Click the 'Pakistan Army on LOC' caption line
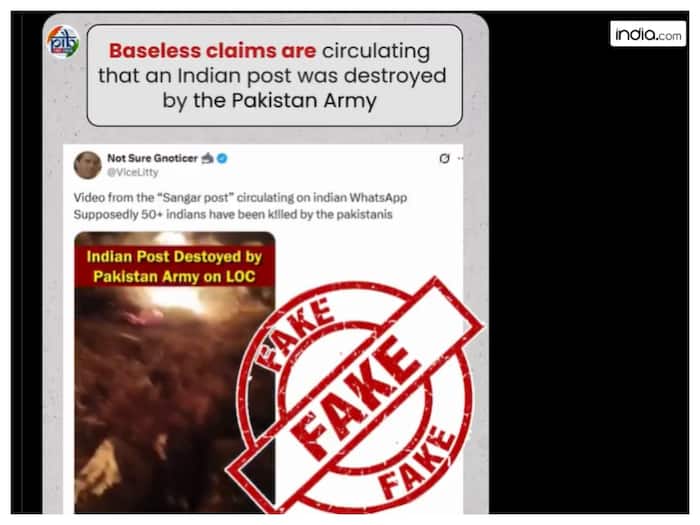Image resolution: width=700 pixels, height=525 pixels. 174,276
